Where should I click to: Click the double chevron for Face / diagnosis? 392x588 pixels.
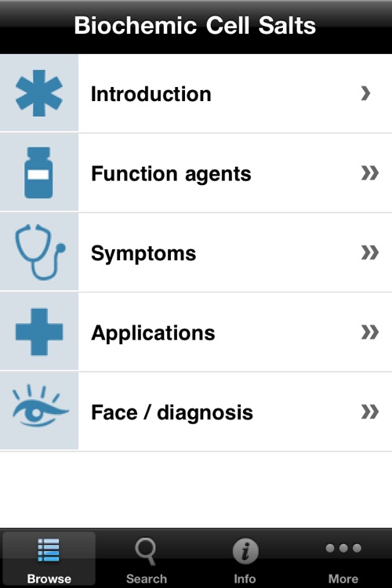[370, 412]
